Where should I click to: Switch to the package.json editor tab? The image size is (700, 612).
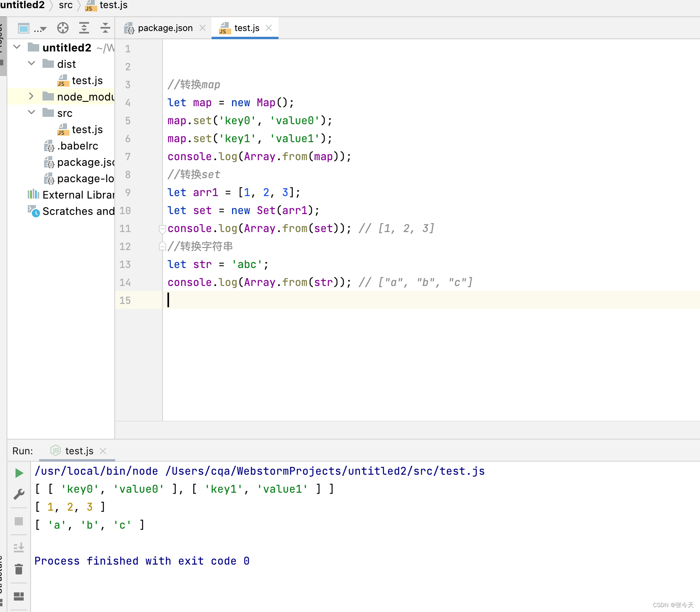point(165,28)
